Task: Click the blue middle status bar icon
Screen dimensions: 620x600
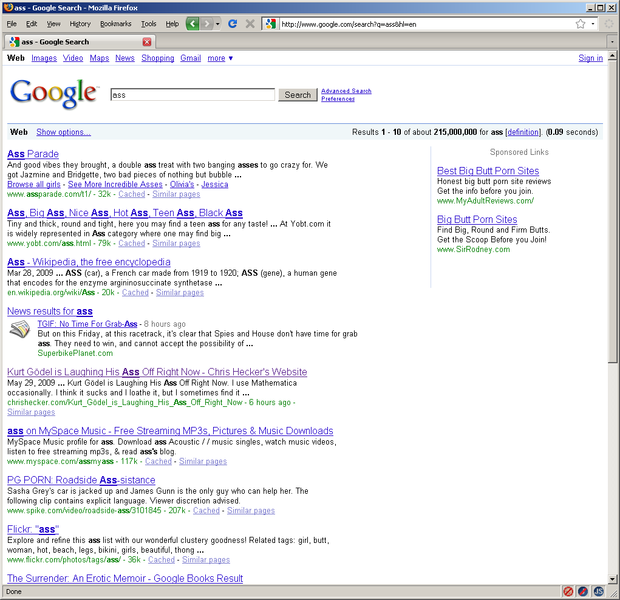Action: point(583,591)
